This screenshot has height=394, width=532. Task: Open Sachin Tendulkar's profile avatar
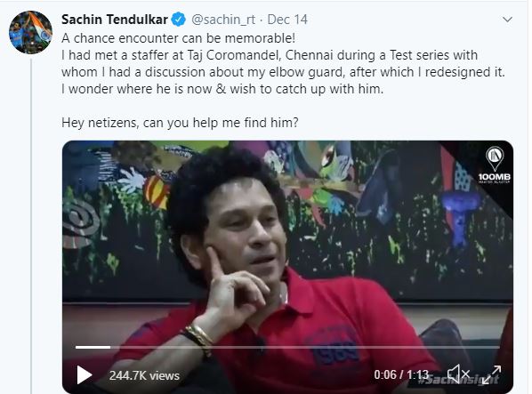(30, 33)
